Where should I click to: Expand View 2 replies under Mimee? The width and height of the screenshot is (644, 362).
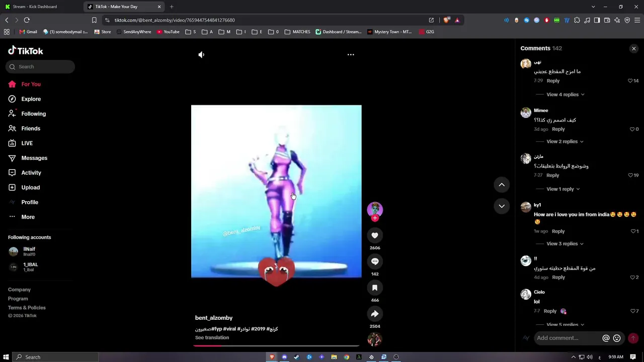(565, 141)
